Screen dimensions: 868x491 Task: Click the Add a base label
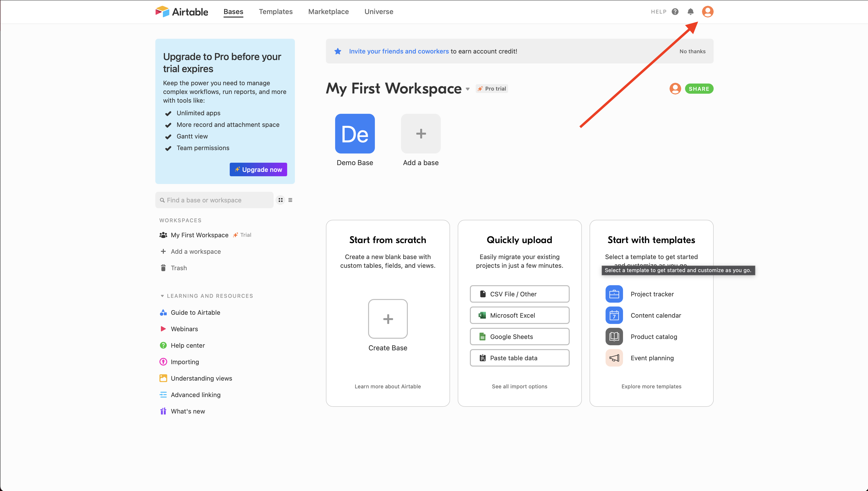point(420,162)
